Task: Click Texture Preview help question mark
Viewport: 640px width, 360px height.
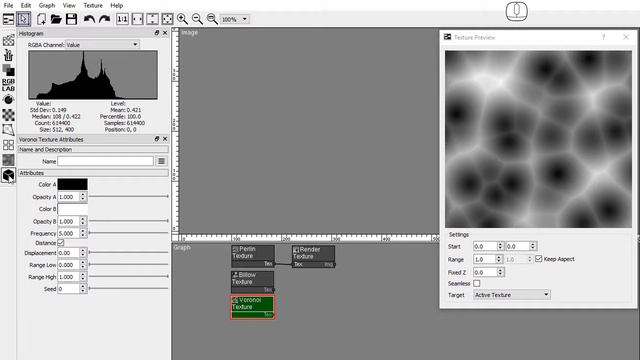Action: [x=603, y=37]
